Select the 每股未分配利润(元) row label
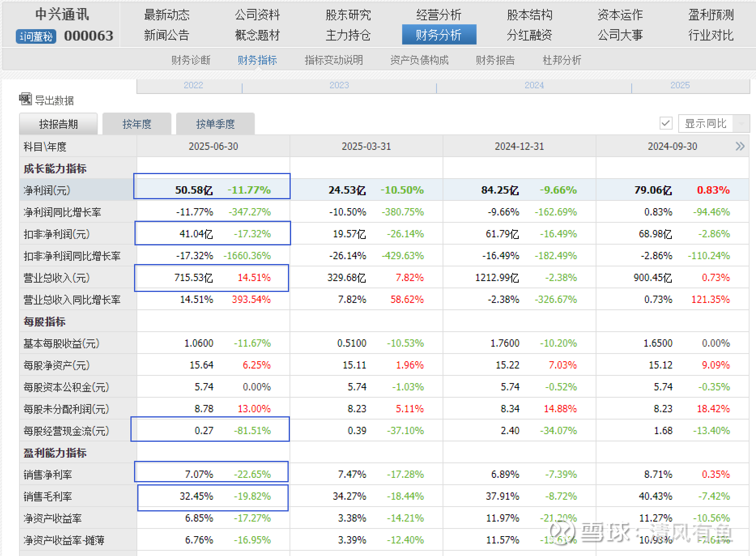This screenshot has height=556, width=756. coord(66,409)
